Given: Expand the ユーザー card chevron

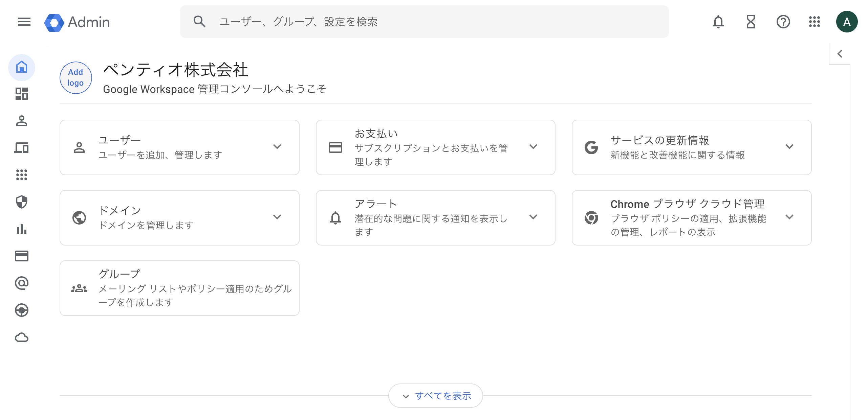Looking at the screenshot, I should click(277, 146).
